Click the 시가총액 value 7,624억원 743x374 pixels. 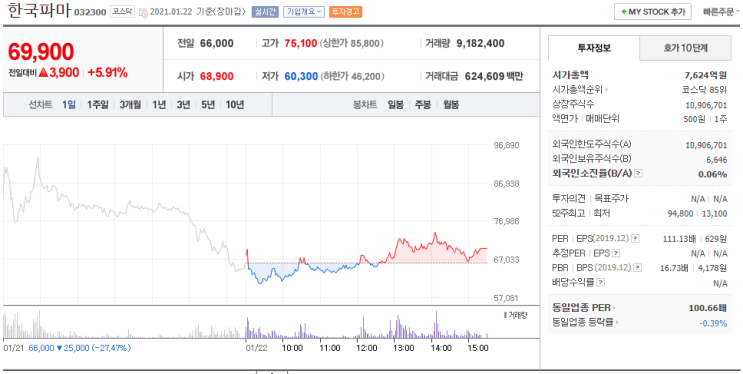click(x=705, y=75)
